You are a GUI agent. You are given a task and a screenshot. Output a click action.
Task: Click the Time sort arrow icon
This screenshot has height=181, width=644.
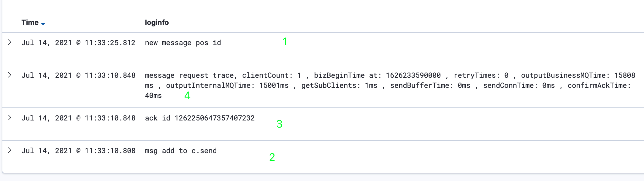[x=43, y=24]
